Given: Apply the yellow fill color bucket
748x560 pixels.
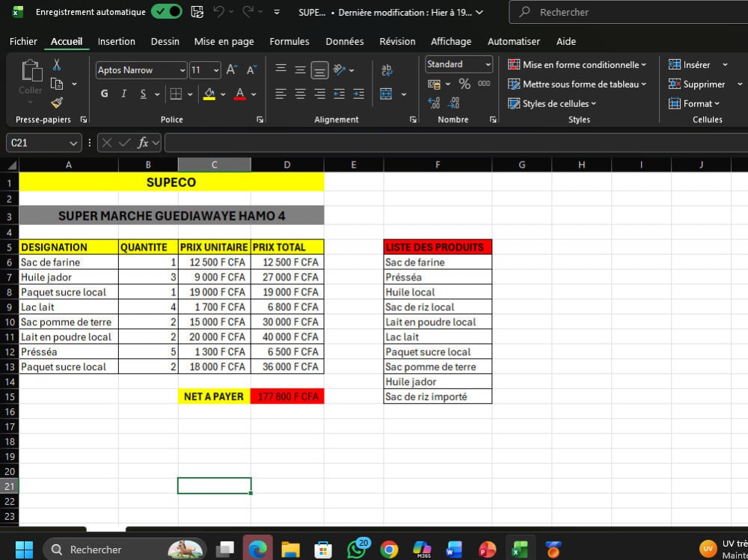Looking at the screenshot, I should point(209,94).
